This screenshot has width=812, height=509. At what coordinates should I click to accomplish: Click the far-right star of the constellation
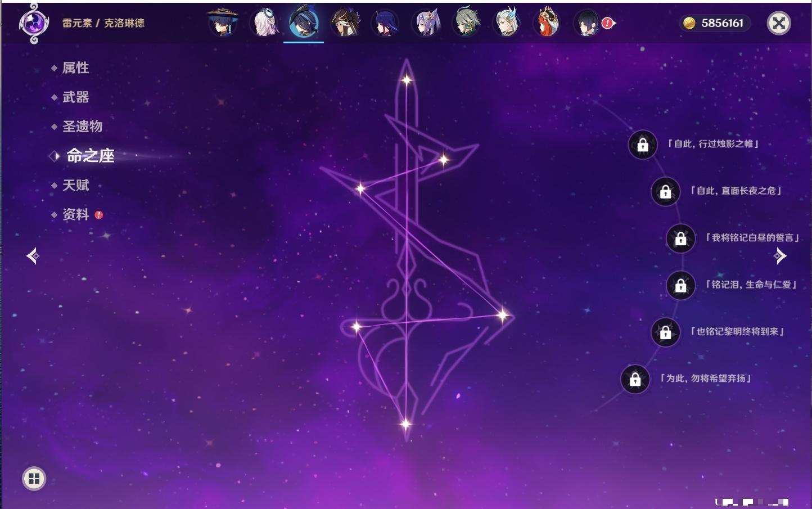pos(502,316)
